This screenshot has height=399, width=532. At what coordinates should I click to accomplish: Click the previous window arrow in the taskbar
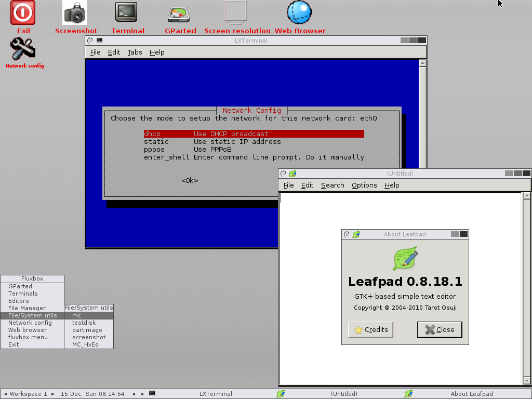coord(134,394)
